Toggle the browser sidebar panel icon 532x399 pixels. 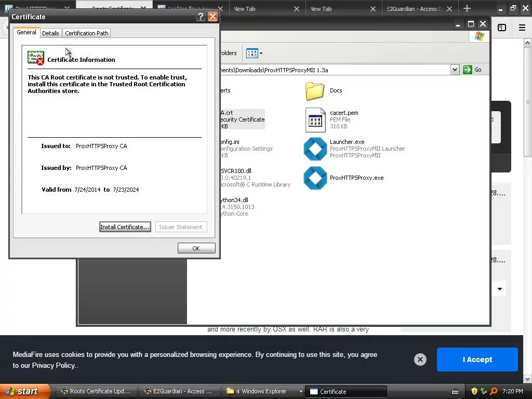coord(502,28)
